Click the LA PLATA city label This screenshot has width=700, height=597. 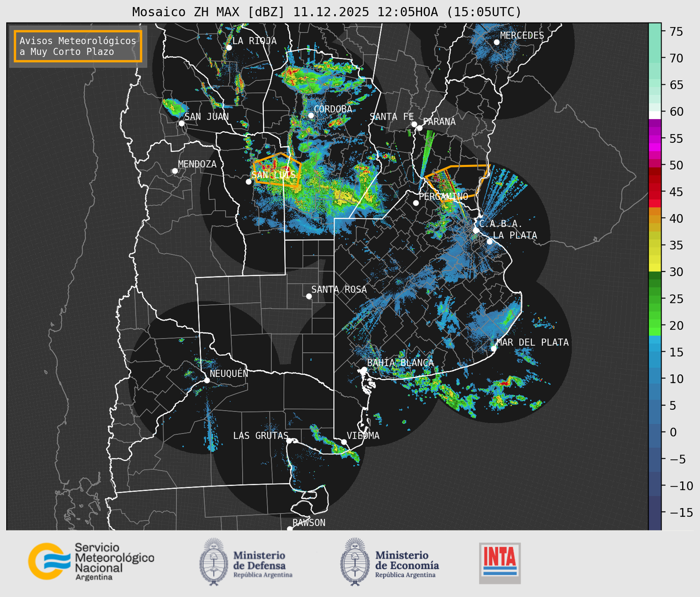click(515, 235)
